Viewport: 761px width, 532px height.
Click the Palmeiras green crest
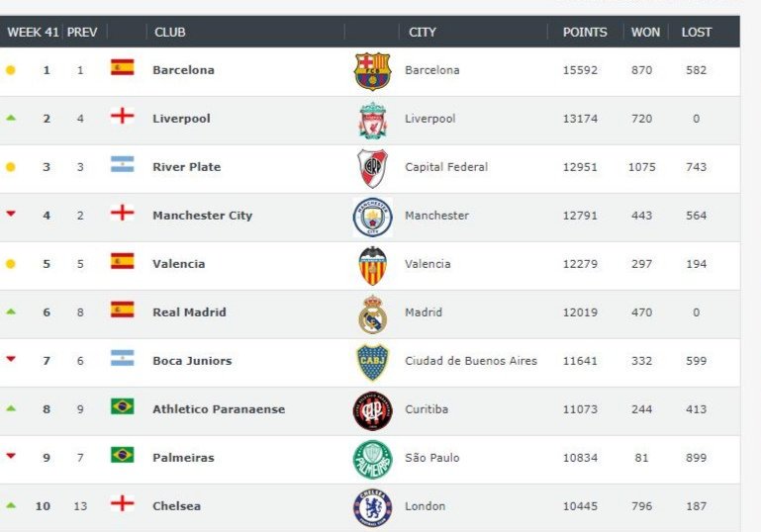tap(372, 459)
